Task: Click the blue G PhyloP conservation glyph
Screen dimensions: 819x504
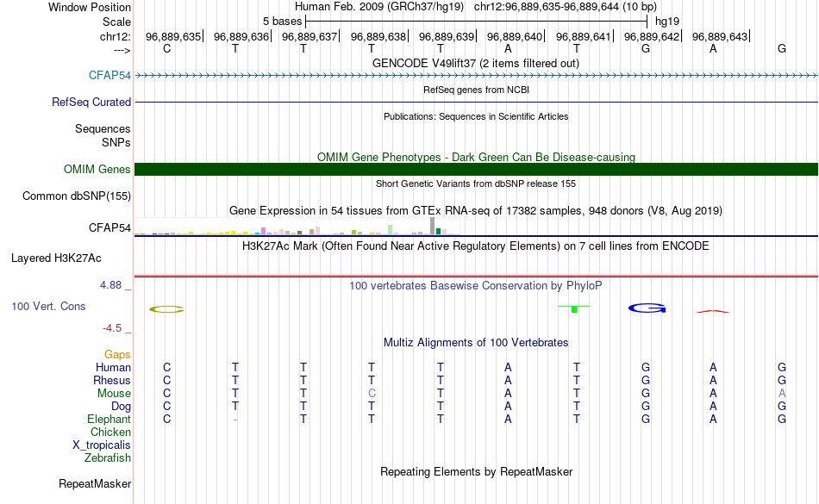Action: (x=647, y=308)
